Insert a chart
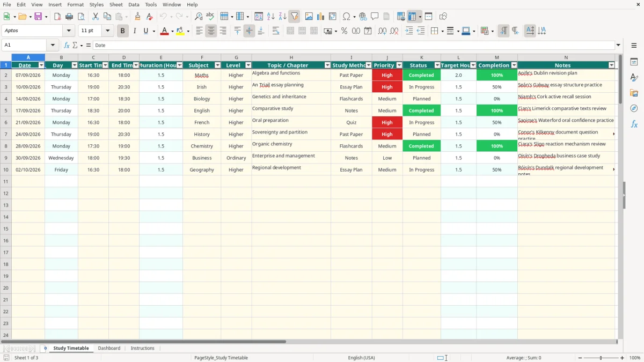 tap(320, 17)
